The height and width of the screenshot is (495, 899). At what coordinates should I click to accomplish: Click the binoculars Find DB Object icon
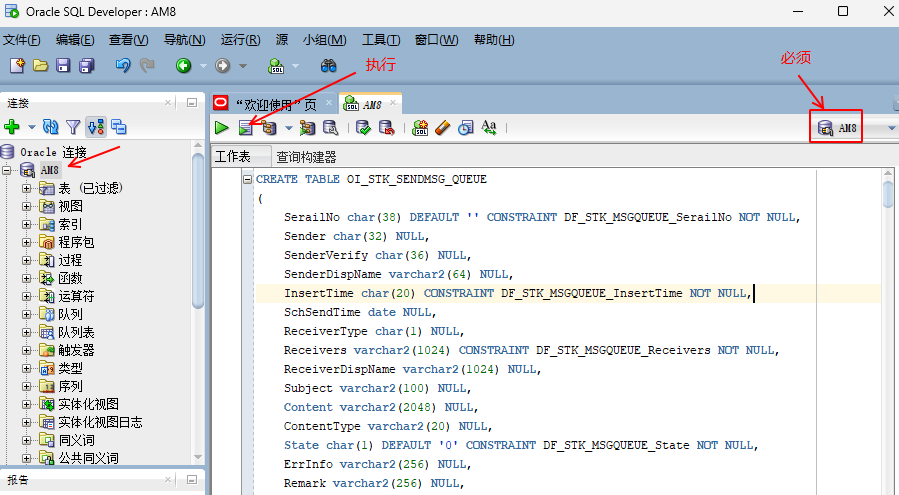pyautogui.click(x=328, y=66)
